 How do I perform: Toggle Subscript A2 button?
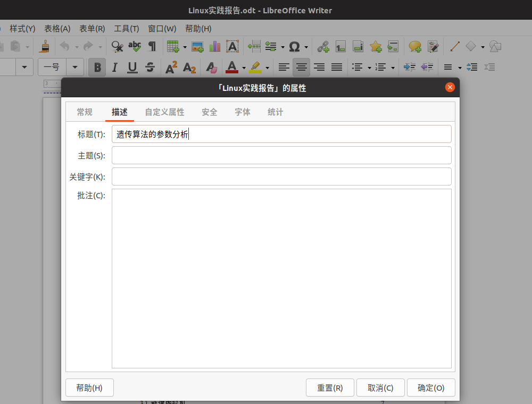189,68
